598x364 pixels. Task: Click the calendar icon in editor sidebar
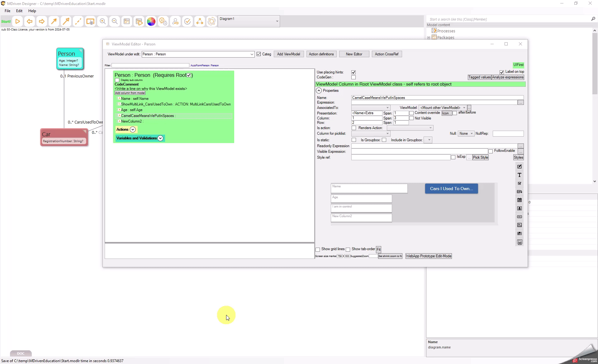(520, 200)
